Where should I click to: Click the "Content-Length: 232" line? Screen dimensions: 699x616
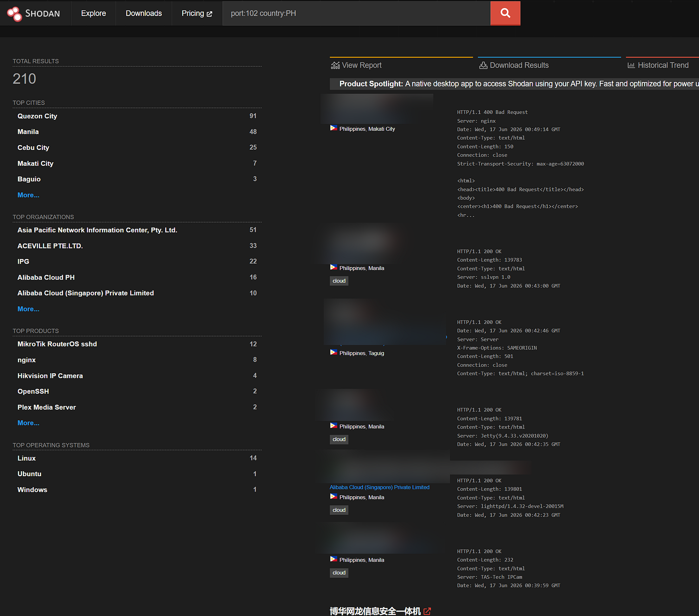(485, 560)
